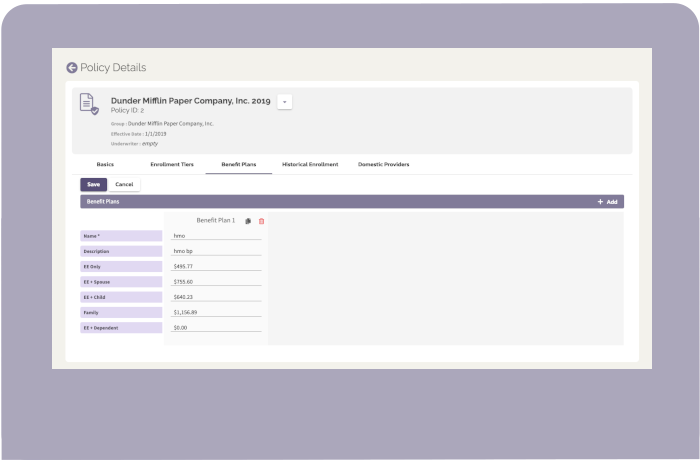
Task: Click the EE + Spouse row label
Action: coord(121,282)
